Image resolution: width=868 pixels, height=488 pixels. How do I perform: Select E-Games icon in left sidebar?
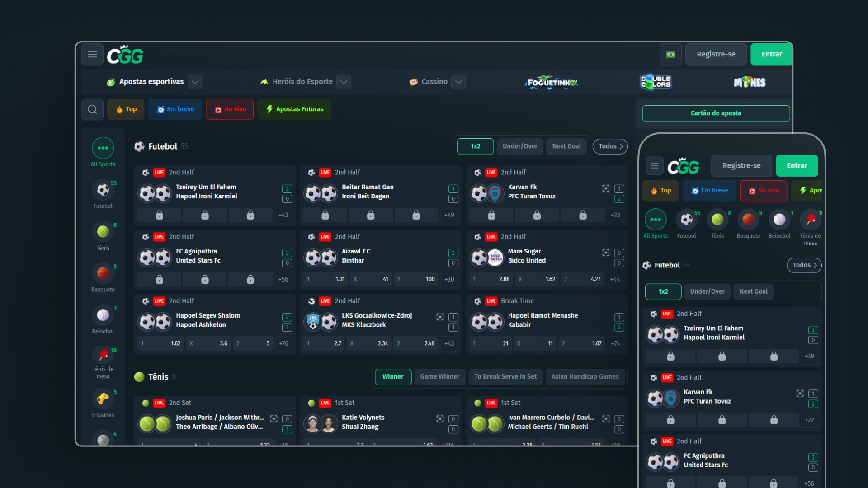[x=103, y=399]
